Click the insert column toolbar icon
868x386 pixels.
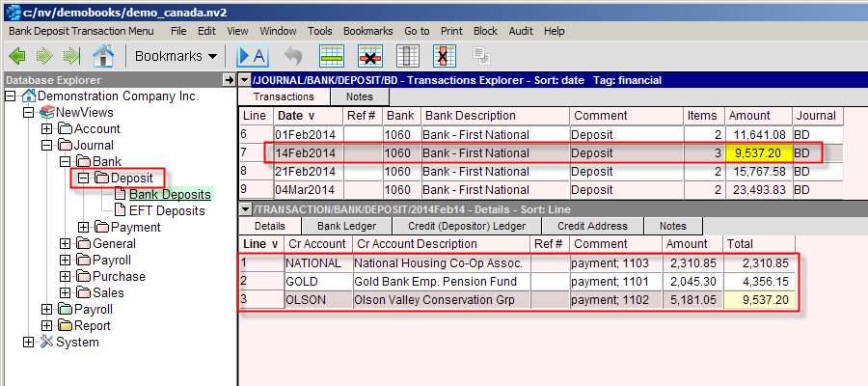[x=408, y=56]
